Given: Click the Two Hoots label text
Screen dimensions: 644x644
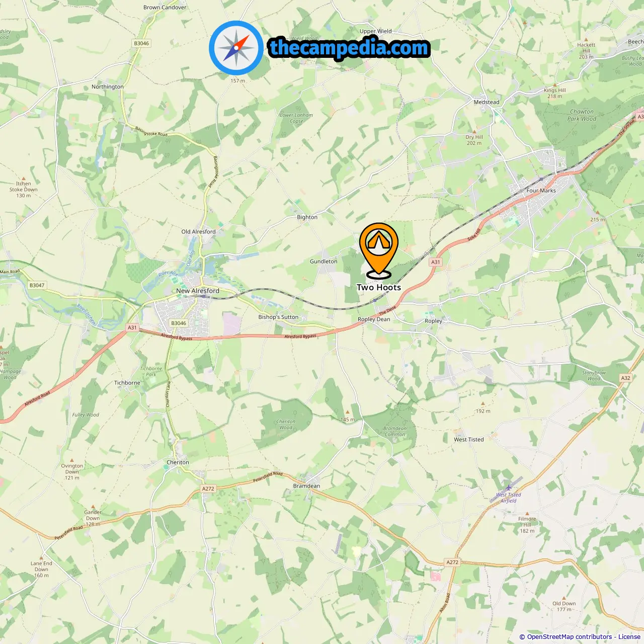Looking at the screenshot, I should coord(379,287).
